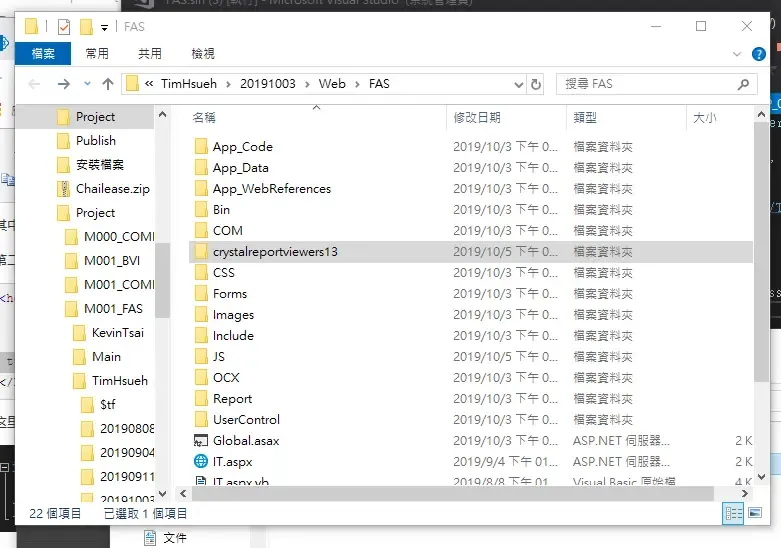Screen dimensions: 781x548
Task: Open the address bar history dropdown
Action: 518,84
